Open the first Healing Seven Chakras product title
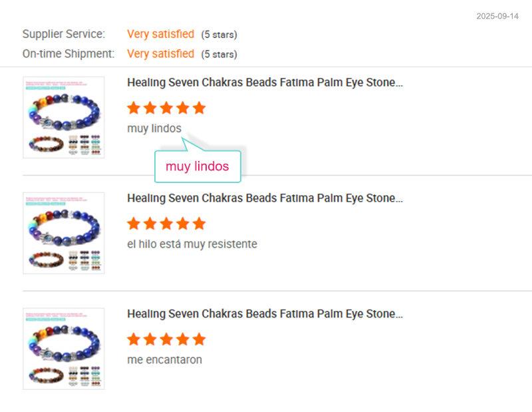Image resolution: width=532 pixels, height=412 pixels. pyautogui.click(x=266, y=82)
